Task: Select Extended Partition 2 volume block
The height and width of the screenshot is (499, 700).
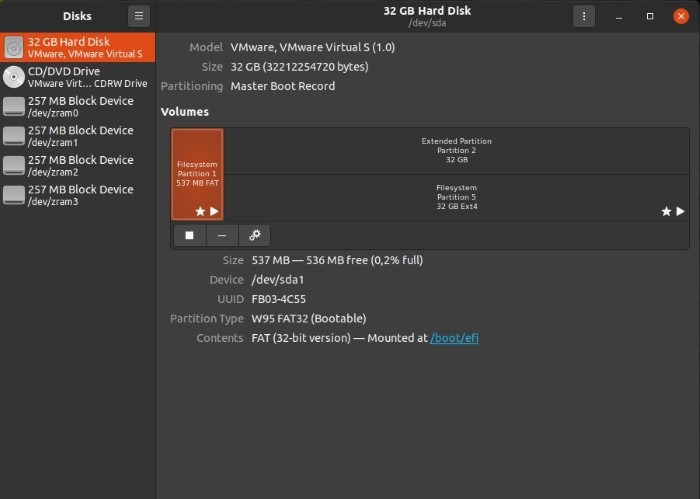Action: click(x=456, y=150)
